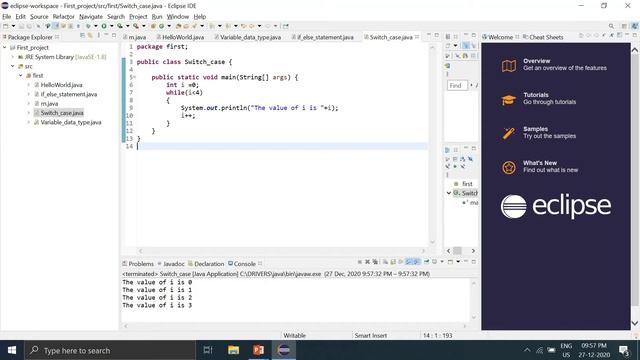The image size is (640, 360).
Task: Collapse the Switch_case class in Outline
Action: pyautogui.click(x=449, y=193)
